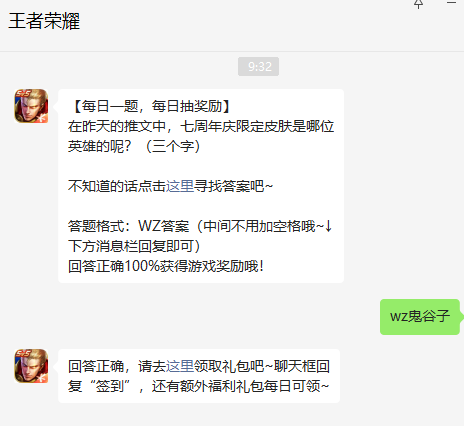Toggle the pin-window pushpin icon
Screen dimensions: 464x426
[x=418, y=4]
